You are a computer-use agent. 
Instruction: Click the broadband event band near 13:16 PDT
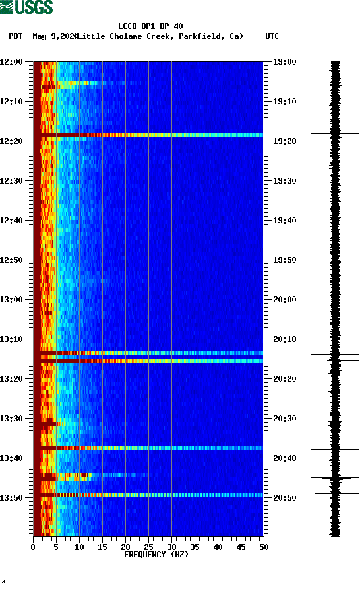148,361
